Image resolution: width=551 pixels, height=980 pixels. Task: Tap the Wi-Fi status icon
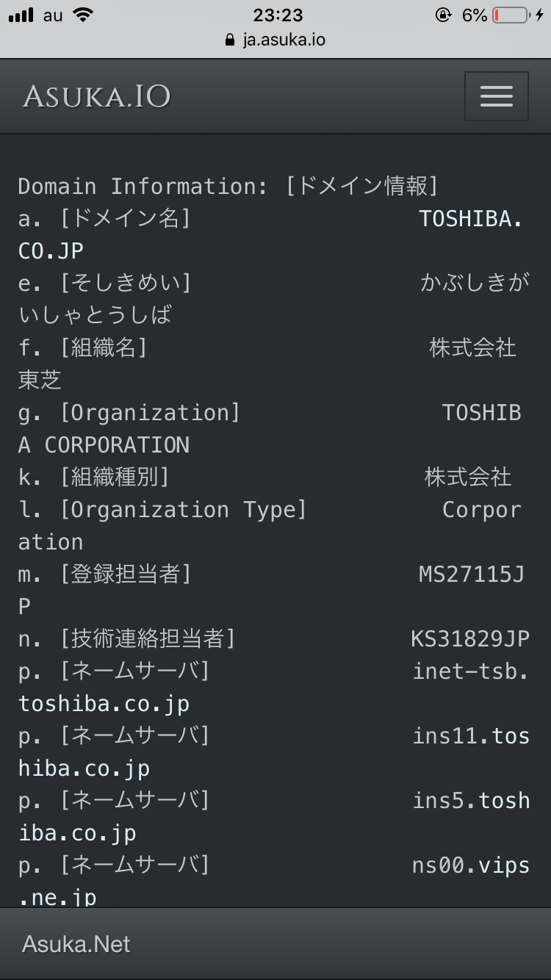(x=84, y=15)
